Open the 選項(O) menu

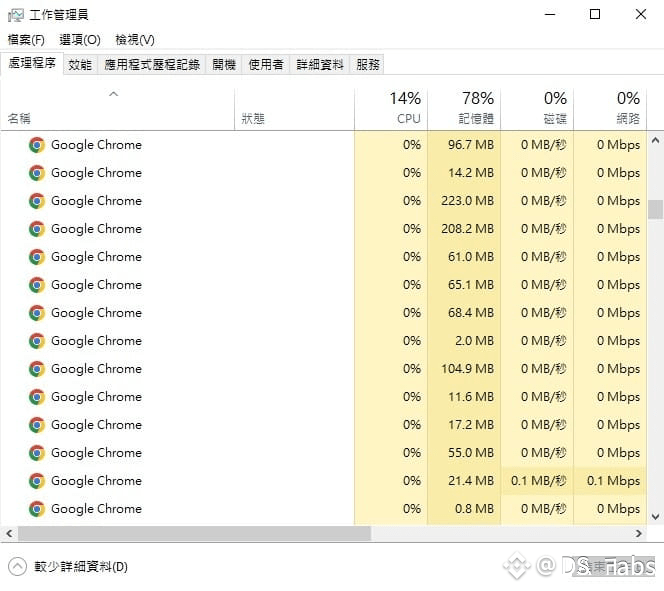pos(80,40)
